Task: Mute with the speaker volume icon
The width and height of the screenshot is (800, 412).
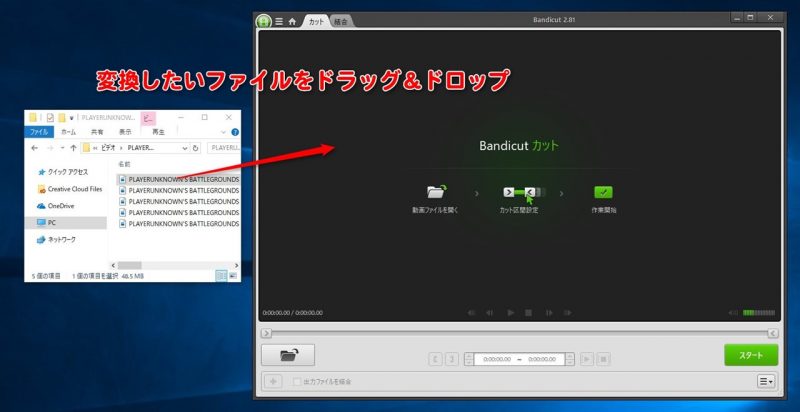Action: [734, 313]
